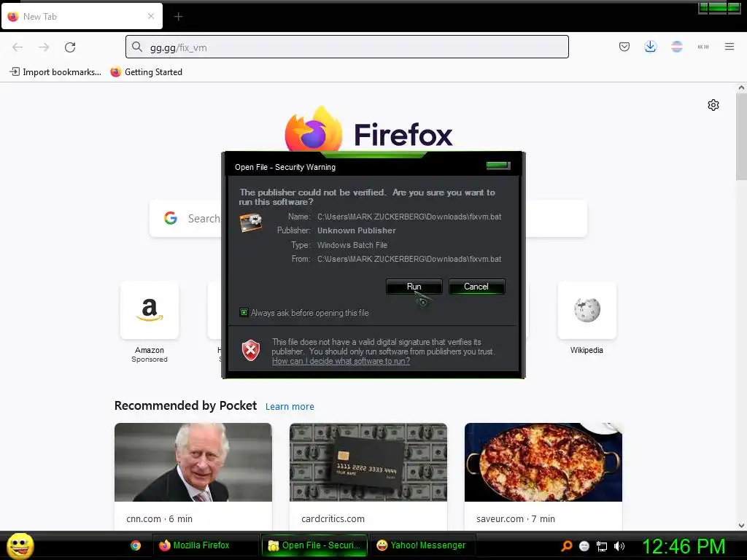
Task: Open the smiley Start button
Action: (x=20, y=545)
